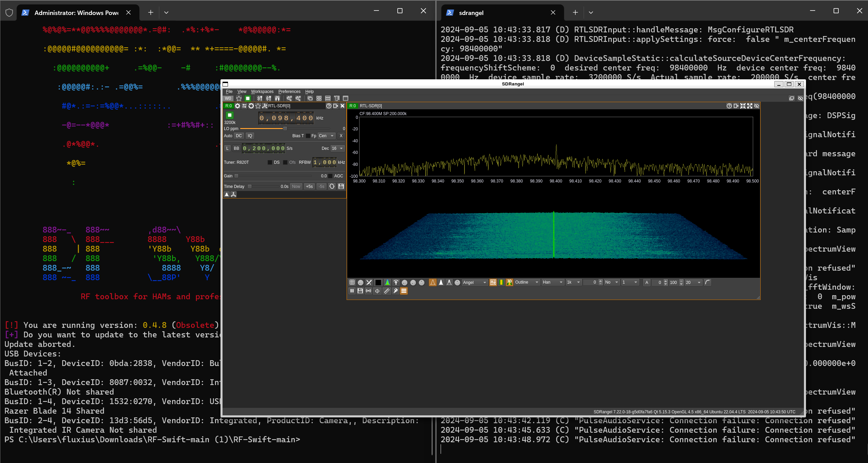
Task: Adjust the Time Delay slider
Action: click(x=263, y=187)
